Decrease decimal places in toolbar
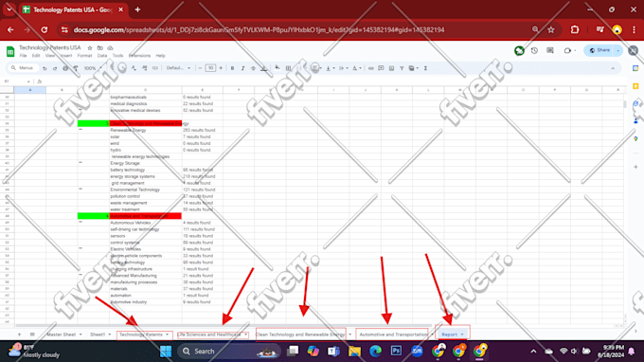The width and height of the screenshot is (644, 362). pos(134,68)
